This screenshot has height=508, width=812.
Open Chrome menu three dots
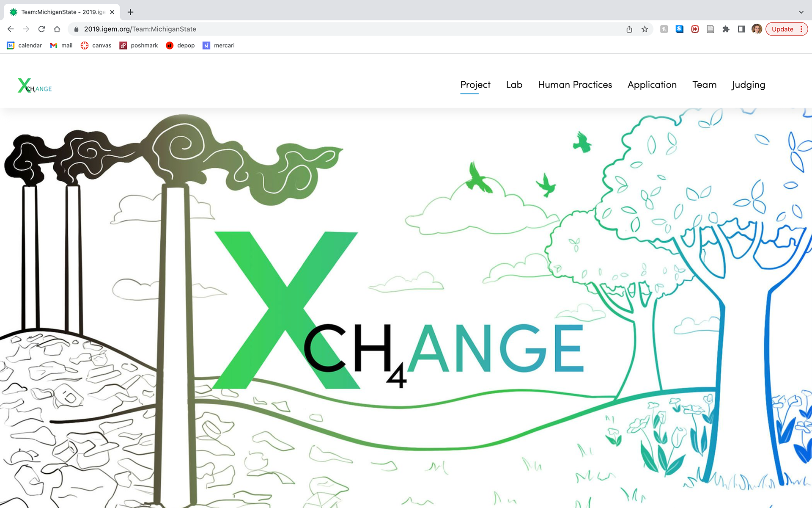[801, 29]
